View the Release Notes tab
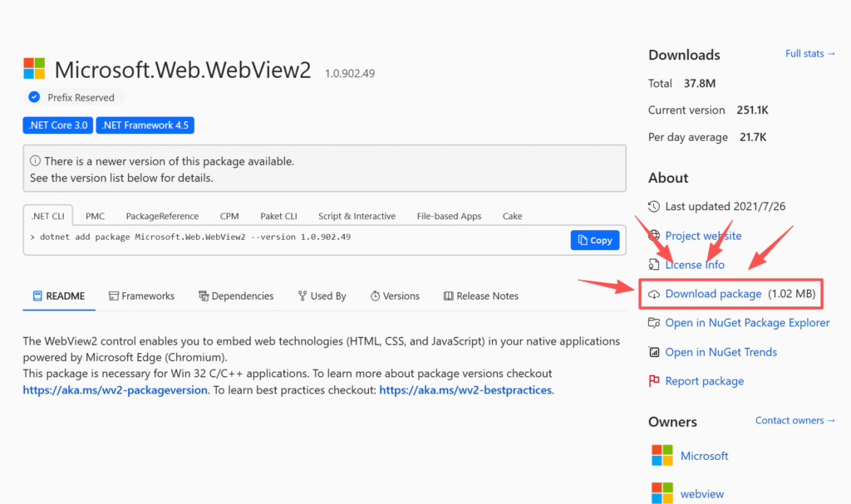The image size is (851, 504). 481,296
